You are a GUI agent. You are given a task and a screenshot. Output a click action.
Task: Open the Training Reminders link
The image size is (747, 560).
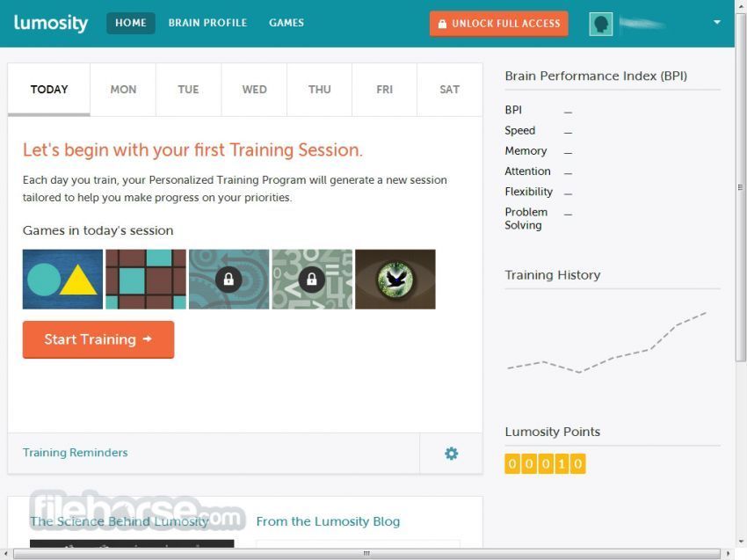76,452
